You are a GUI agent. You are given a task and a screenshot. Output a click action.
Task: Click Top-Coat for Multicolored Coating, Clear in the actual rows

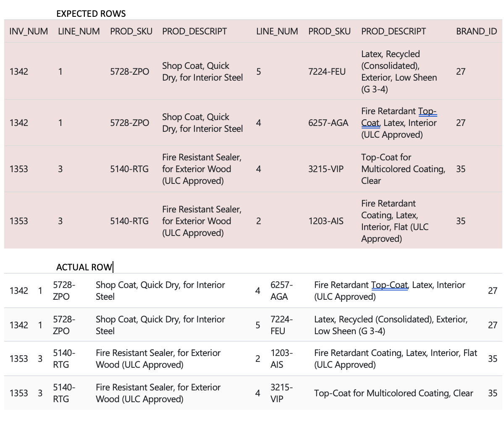click(394, 393)
